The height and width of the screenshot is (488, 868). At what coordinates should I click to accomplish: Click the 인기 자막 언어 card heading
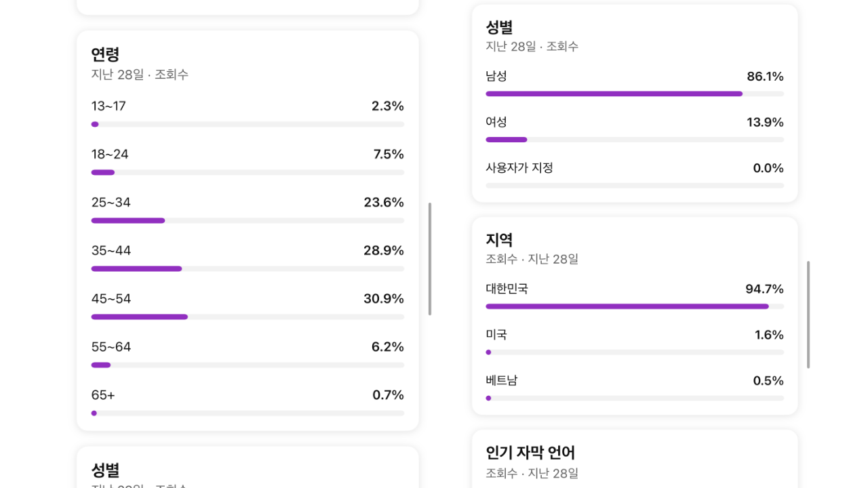530,452
